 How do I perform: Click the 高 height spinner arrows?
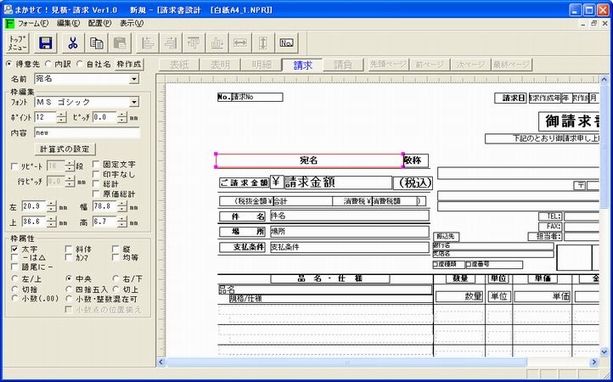pos(122,222)
